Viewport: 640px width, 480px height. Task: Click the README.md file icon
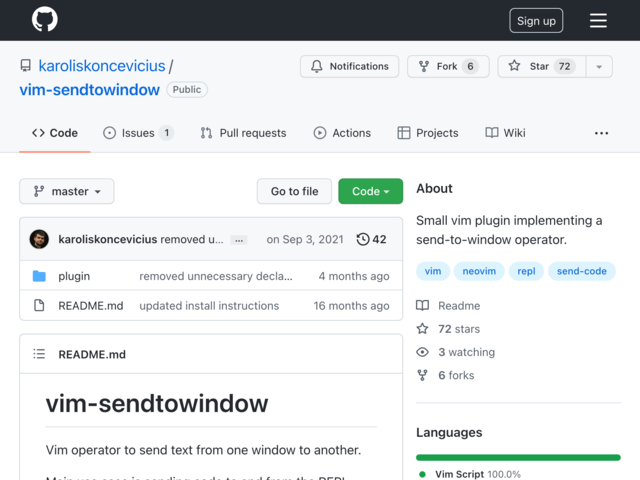click(39, 306)
